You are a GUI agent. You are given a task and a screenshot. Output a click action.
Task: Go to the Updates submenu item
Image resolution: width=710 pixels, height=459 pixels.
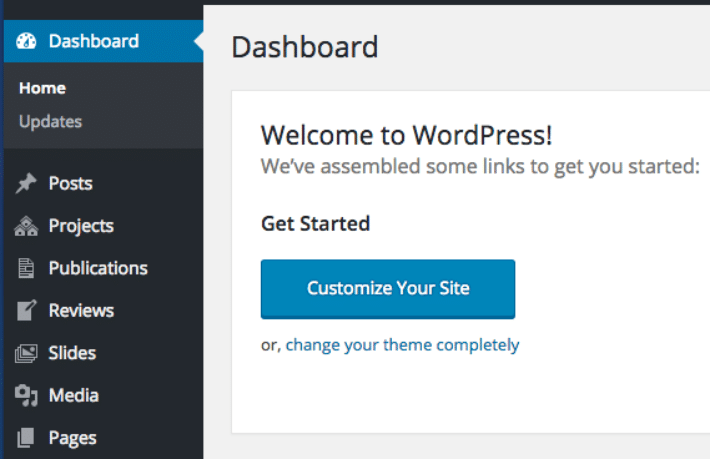pyautogui.click(x=50, y=122)
